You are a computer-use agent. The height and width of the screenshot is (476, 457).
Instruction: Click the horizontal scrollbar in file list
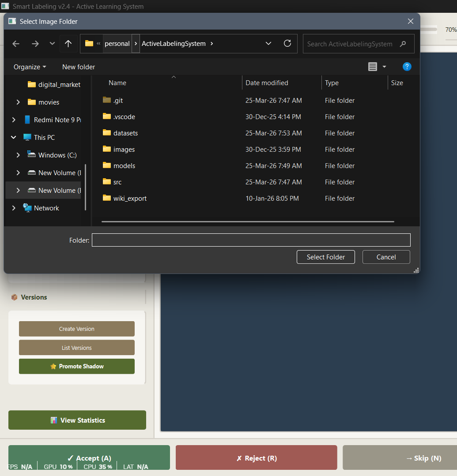point(248,221)
